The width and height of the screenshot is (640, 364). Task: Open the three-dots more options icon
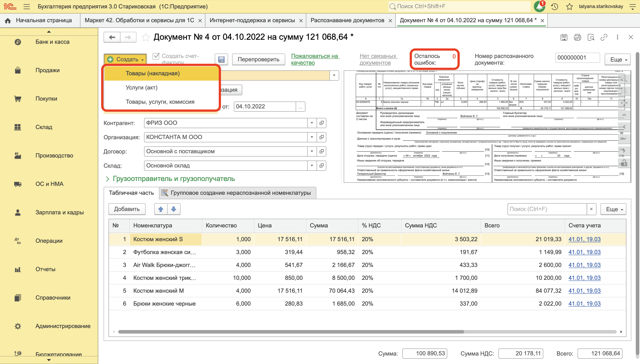point(618,37)
